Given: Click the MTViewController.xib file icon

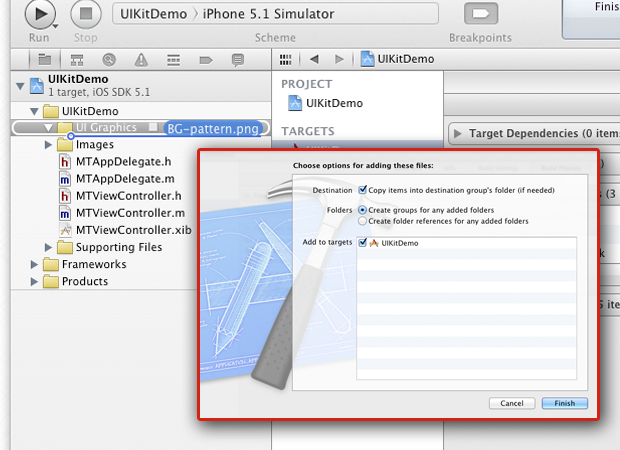Looking at the screenshot, I should tap(65, 230).
